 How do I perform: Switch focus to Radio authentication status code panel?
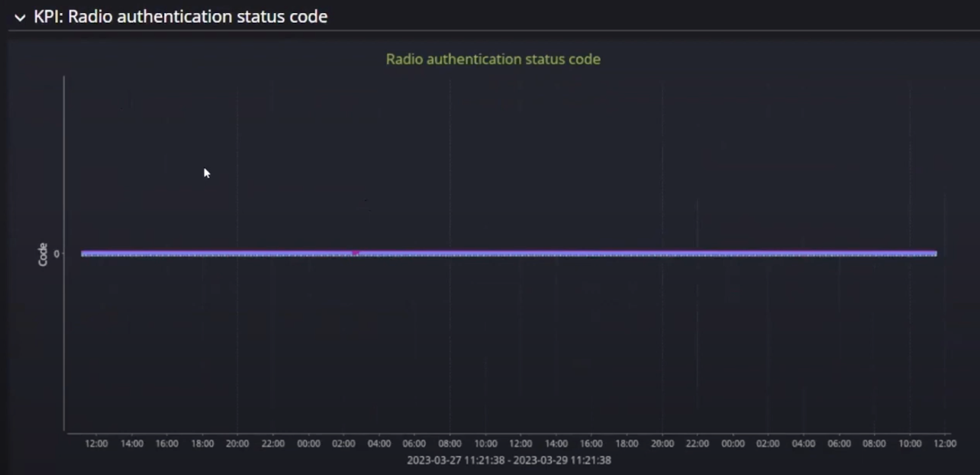[x=493, y=59]
